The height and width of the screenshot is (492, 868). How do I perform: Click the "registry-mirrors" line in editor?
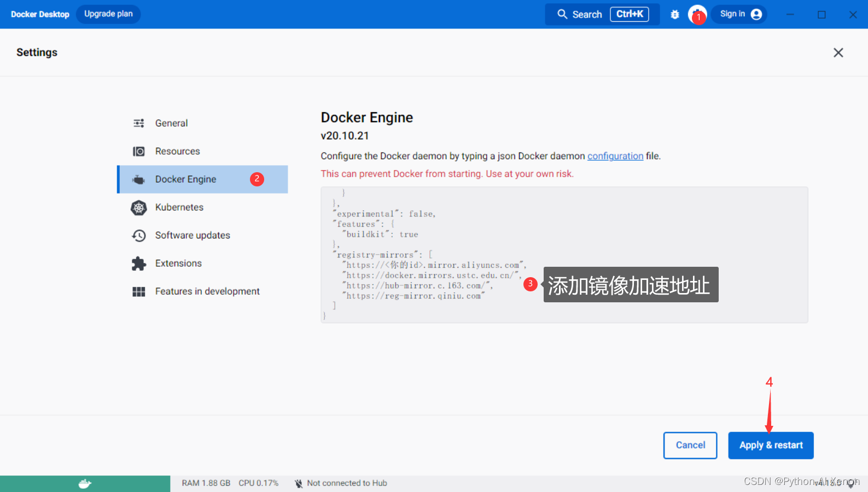pos(382,255)
